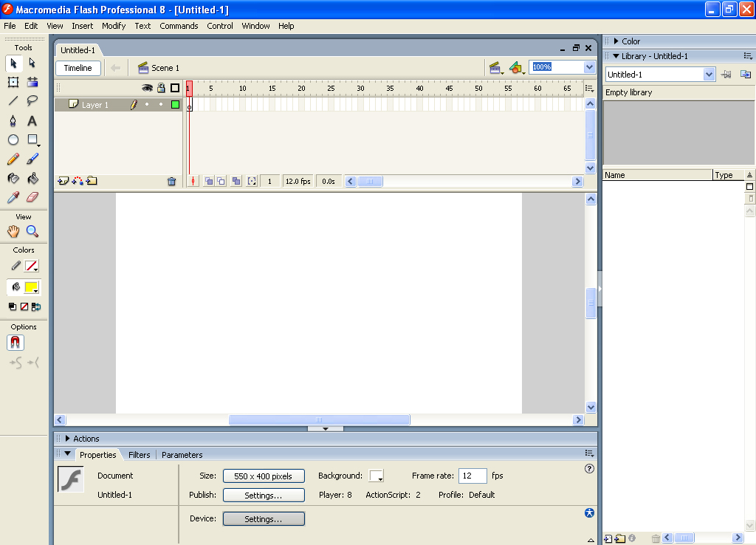The width and height of the screenshot is (756, 545).
Task: Open the Properties panel options menu
Action: 589,453
